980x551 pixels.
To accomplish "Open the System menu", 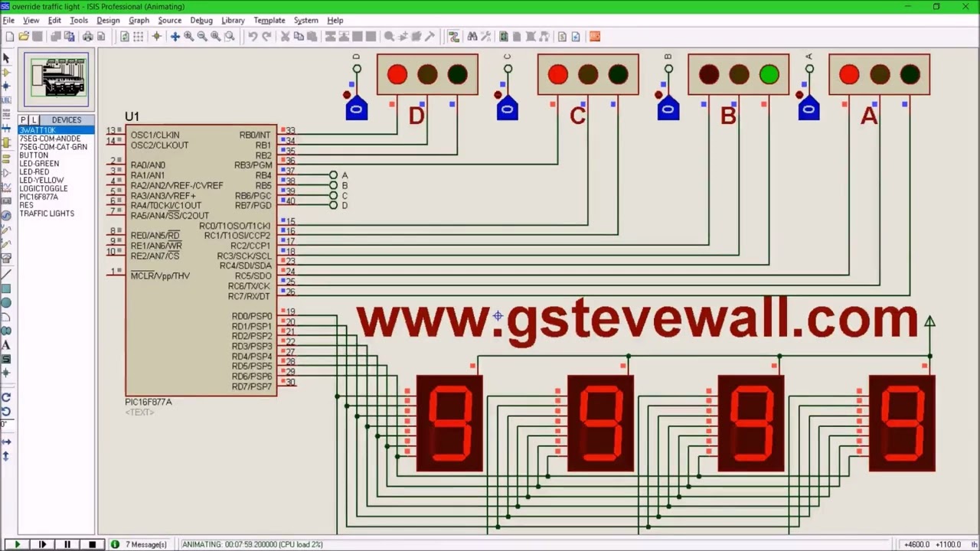I will (305, 21).
